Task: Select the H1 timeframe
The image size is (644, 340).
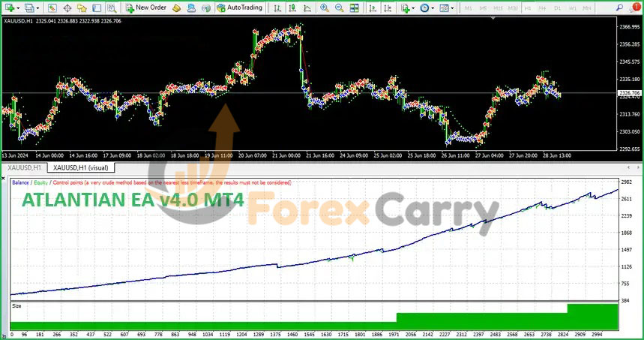Action: point(527,8)
